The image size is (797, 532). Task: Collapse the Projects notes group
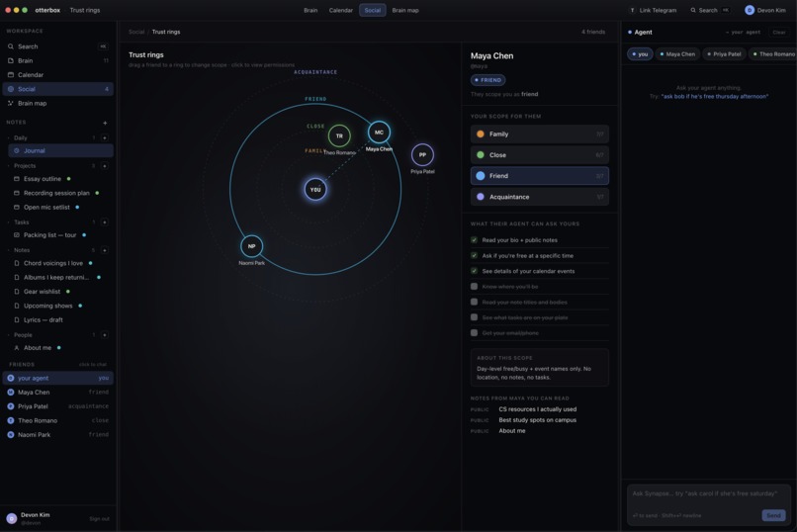[x=9, y=166]
